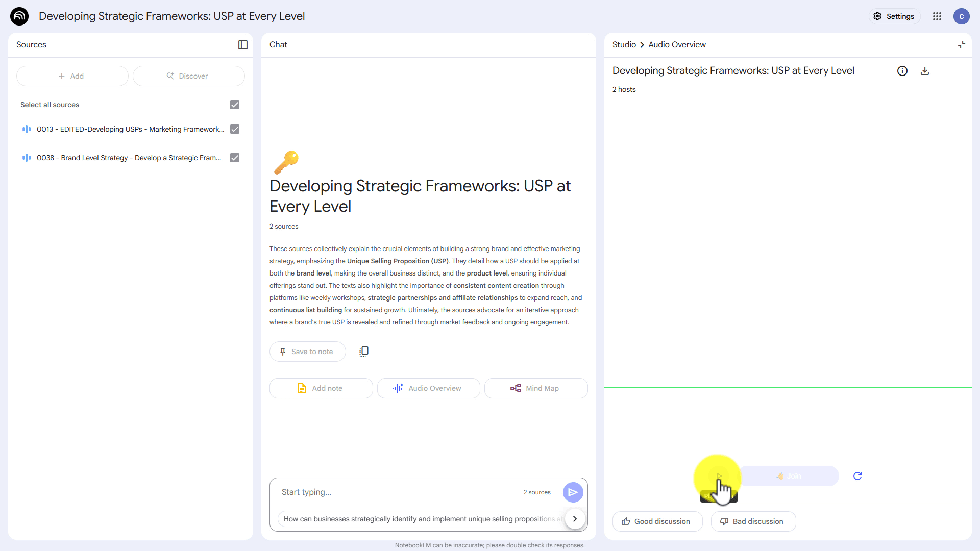Send the chat message
This screenshot has height=551, width=980.
(573, 492)
